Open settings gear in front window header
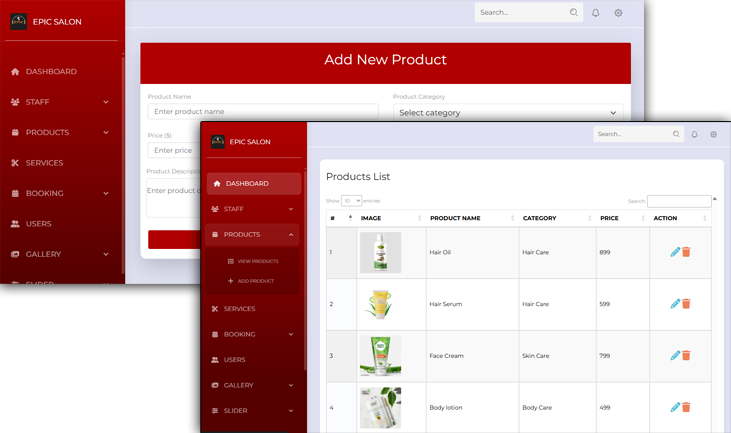Viewport: 731px width, 433px height. 713,134
